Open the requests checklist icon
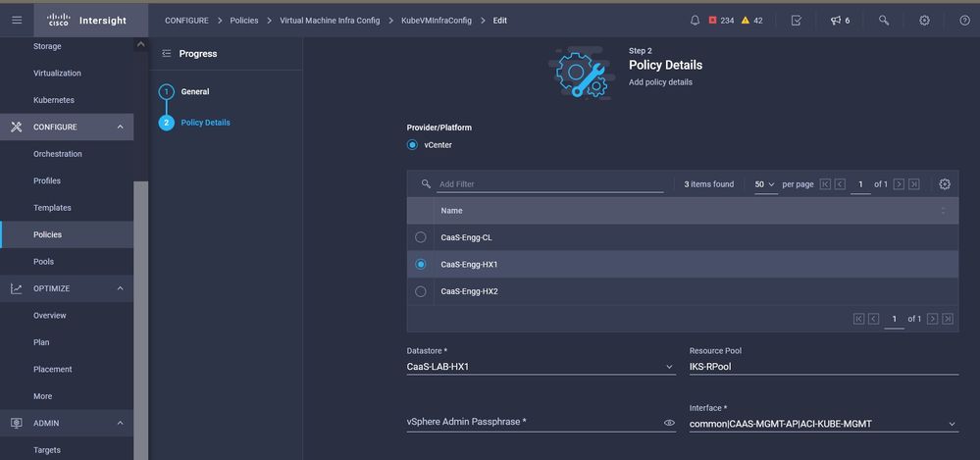980x460 pixels. click(797, 21)
